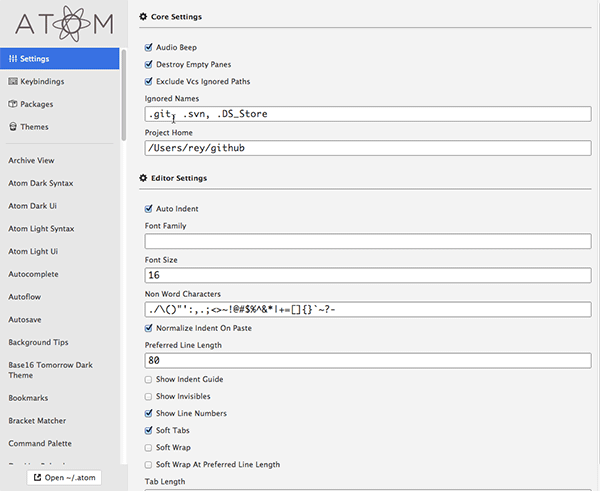The width and height of the screenshot is (600, 491).
Task: Open the Autocomplete package settings
Action: pos(33,274)
